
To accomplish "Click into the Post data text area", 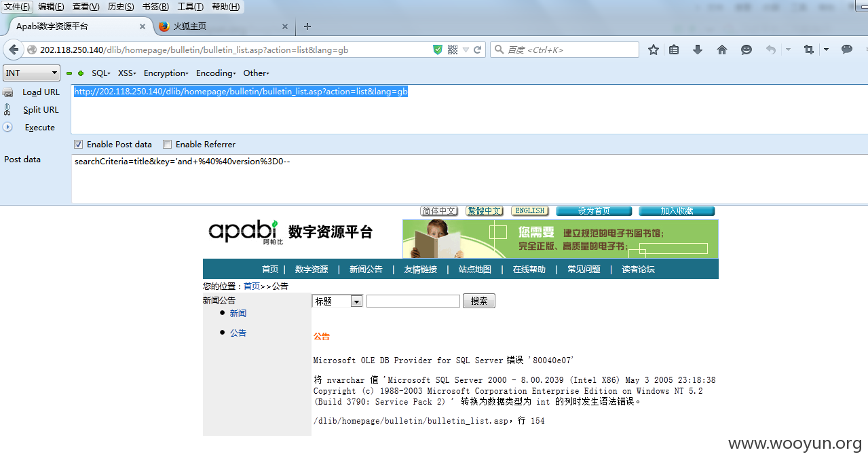I will [x=470, y=178].
